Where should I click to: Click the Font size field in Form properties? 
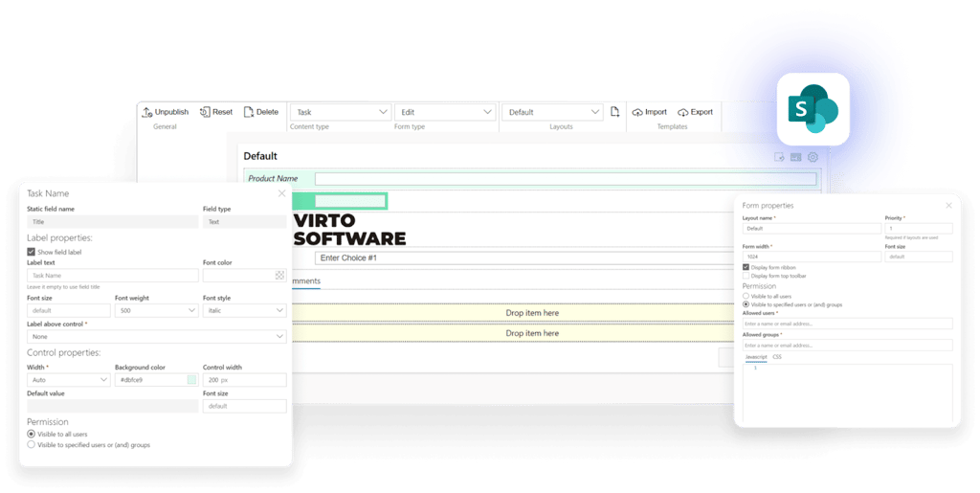[x=919, y=257]
